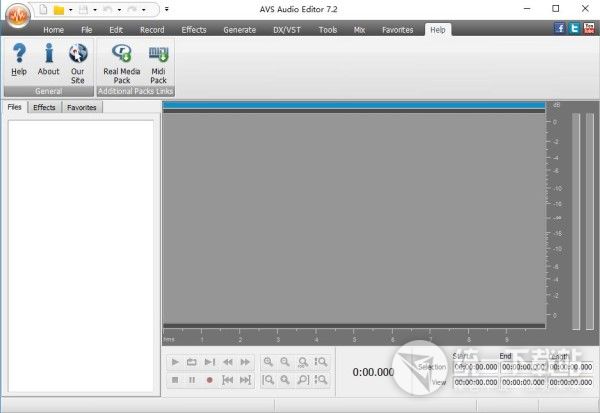
Task: Click the play to end button
Action: pyautogui.click(x=210, y=362)
